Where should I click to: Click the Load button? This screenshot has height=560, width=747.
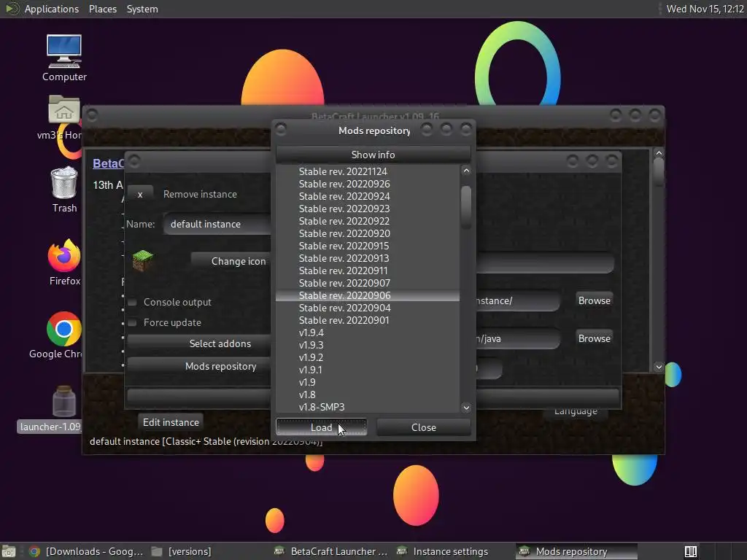coord(321,427)
